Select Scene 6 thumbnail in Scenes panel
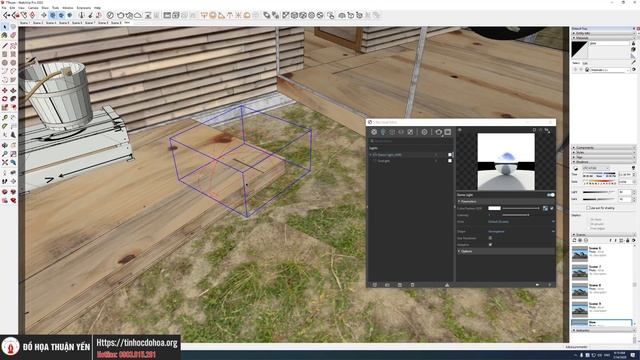The width and height of the screenshot is (640, 360). click(580, 253)
